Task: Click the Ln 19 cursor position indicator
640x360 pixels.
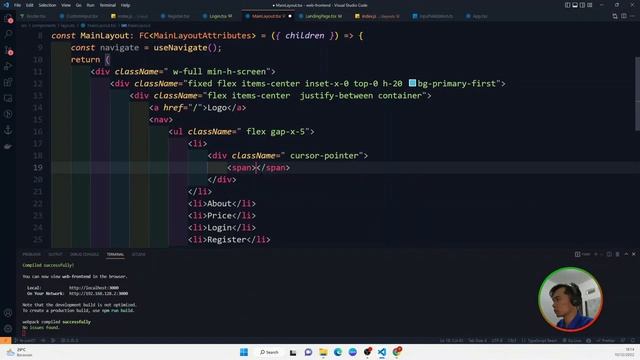Action: 452,340
